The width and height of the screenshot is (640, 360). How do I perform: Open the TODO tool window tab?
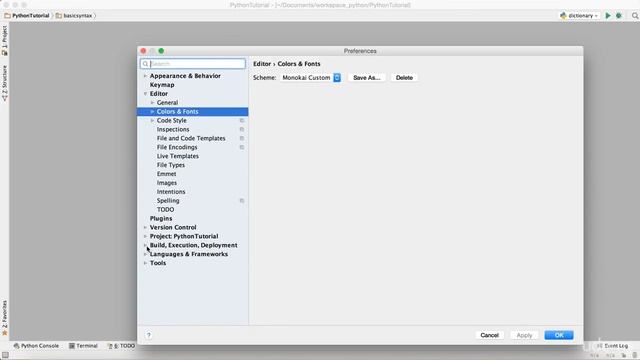[x=121, y=346]
